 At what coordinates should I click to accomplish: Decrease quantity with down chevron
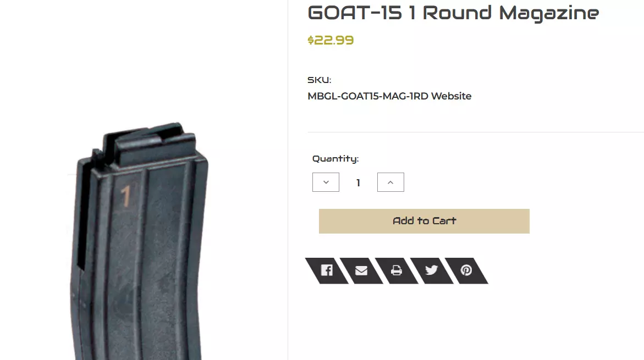point(326,182)
